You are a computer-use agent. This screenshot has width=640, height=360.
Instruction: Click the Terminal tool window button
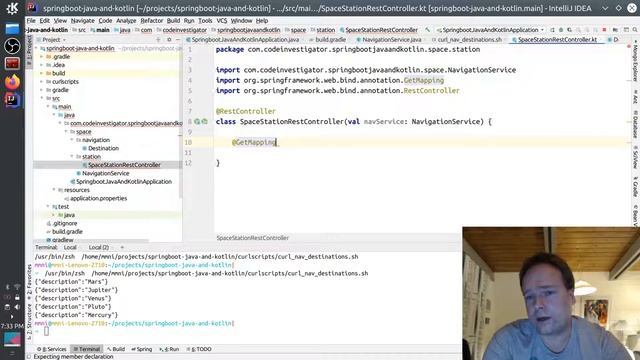coord(87,349)
